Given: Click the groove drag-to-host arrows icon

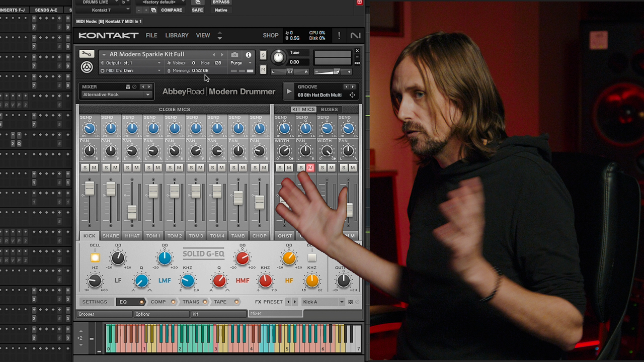Looking at the screenshot, I should (x=352, y=95).
